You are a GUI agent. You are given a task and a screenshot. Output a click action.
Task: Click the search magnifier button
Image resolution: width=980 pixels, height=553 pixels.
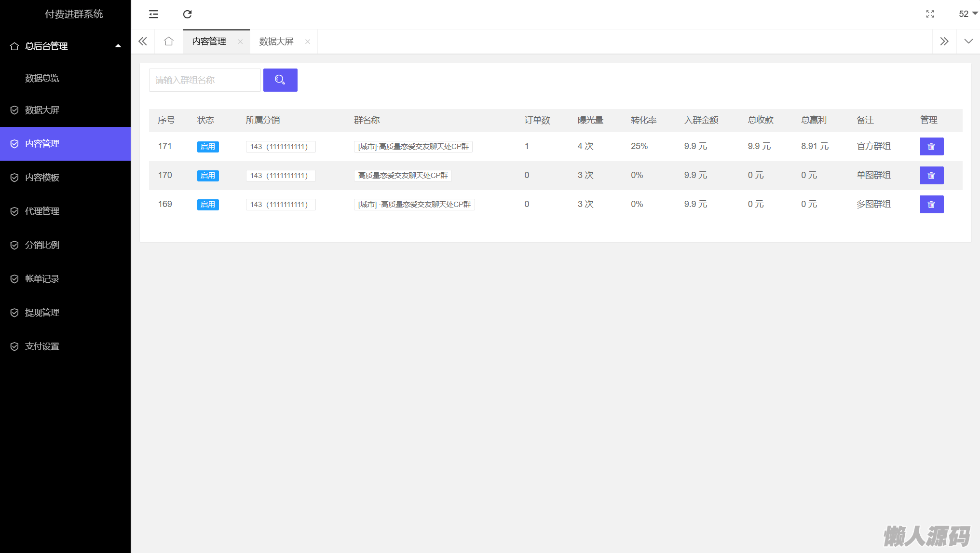pos(280,80)
